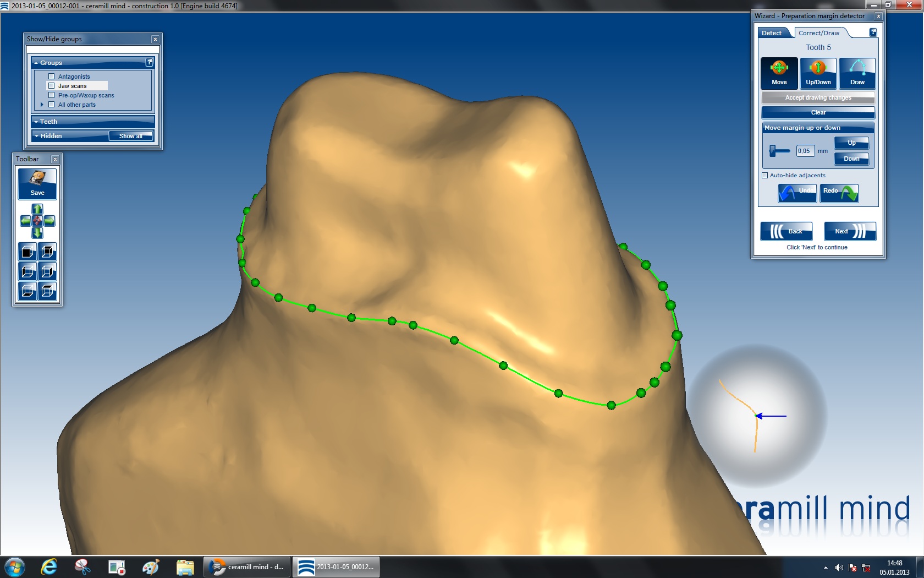
Task: Click the Clear button
Action: 818,112
